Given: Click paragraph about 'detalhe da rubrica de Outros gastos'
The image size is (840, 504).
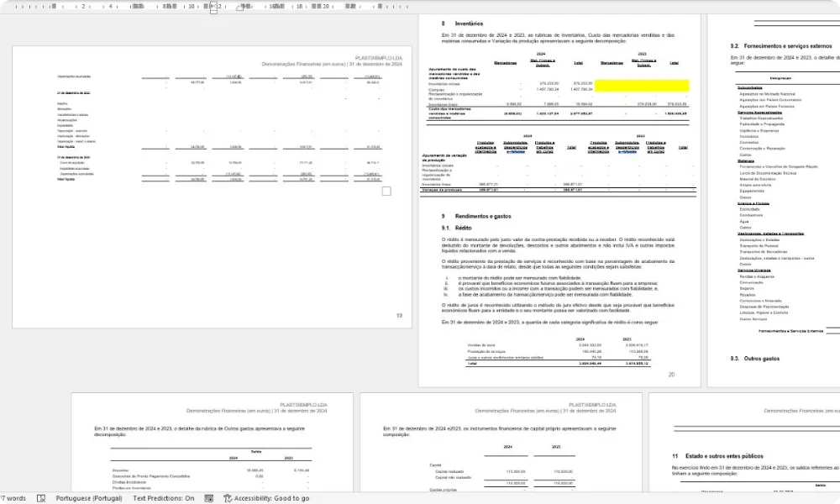Looking at the screenshot, I should click(200, 432).
